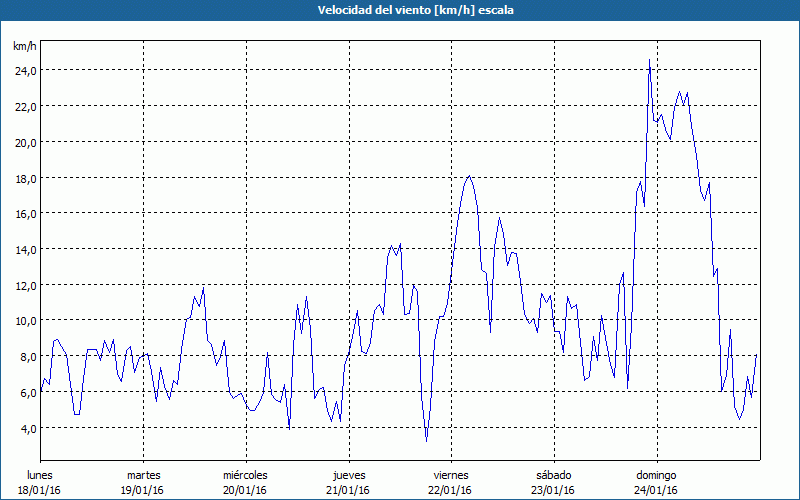This screenshot has height=500, width=800.
Task: Click the 16,0 value on the y-axis
Action: click(25, 213)
